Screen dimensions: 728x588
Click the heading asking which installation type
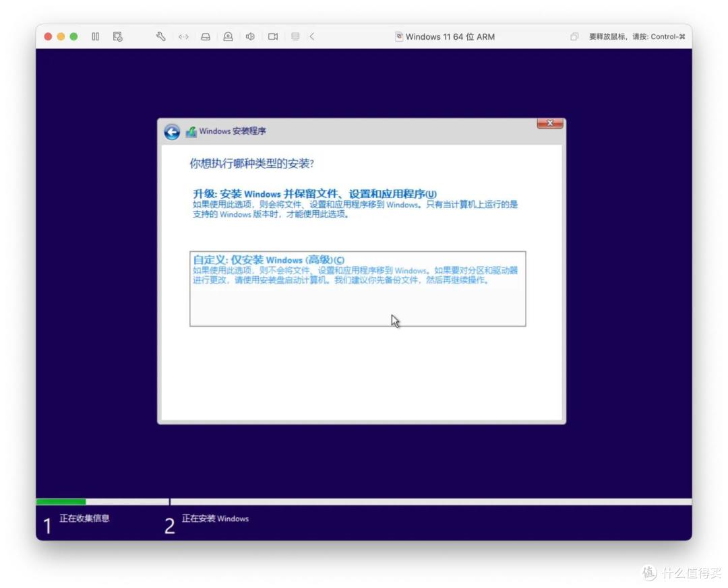251,164
